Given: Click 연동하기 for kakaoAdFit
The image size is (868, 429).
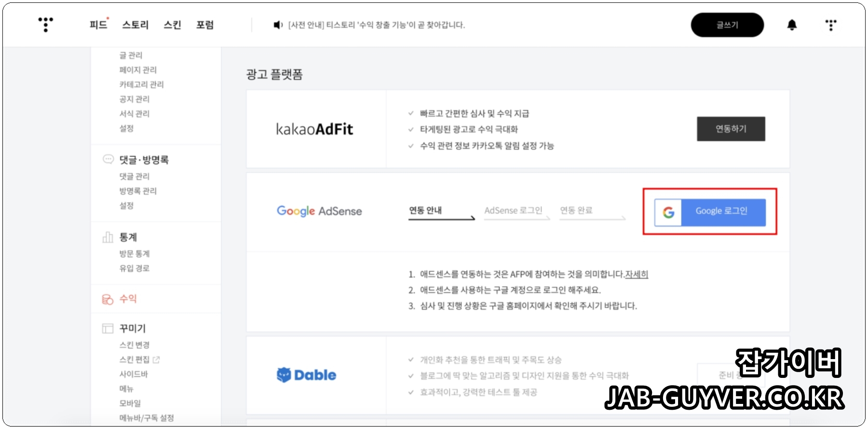Looking at the screenshot, I should pos(731,129).
